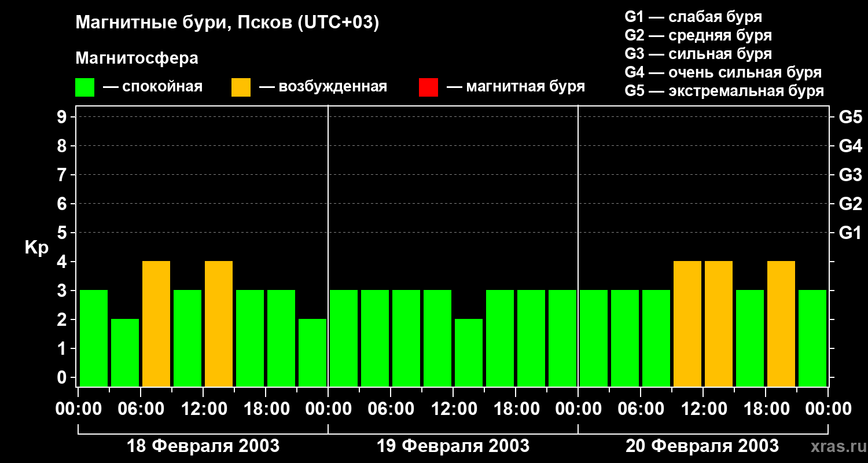The width and height of the screenshot is (868, 463).
Task: Click the G3 label on right axis
Action: pyautogui.click(x=850, y=175)
